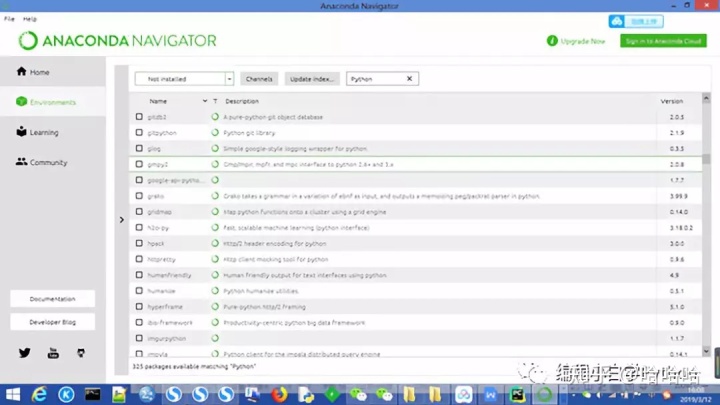720x405 pixels.
Task: Open the Community people icon
Action: [21, 162]
